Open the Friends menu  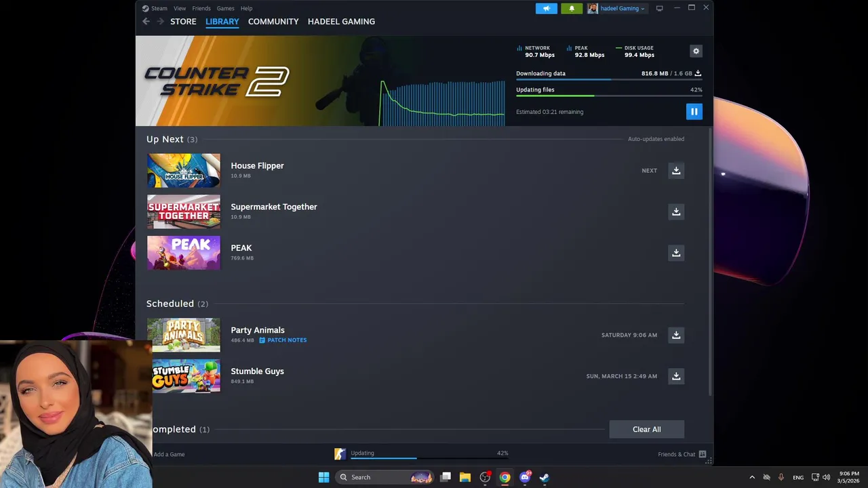click(201, 8)
